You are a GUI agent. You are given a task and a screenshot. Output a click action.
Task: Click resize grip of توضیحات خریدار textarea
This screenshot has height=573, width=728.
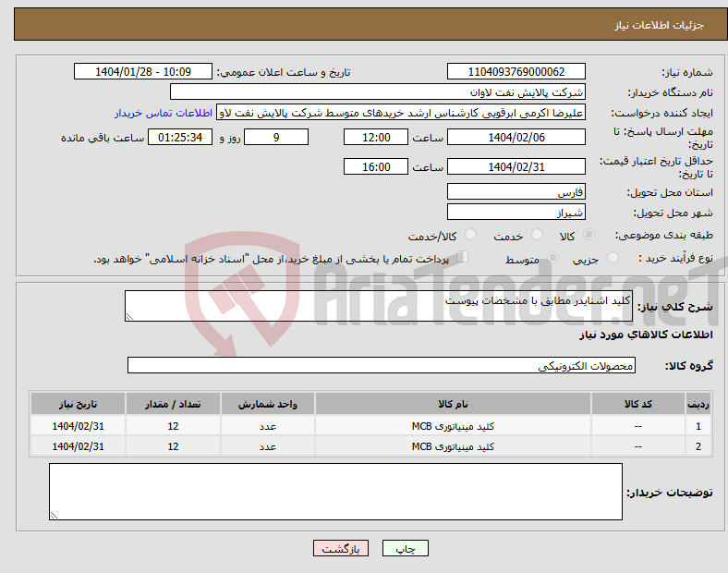[x=54, y=515]
